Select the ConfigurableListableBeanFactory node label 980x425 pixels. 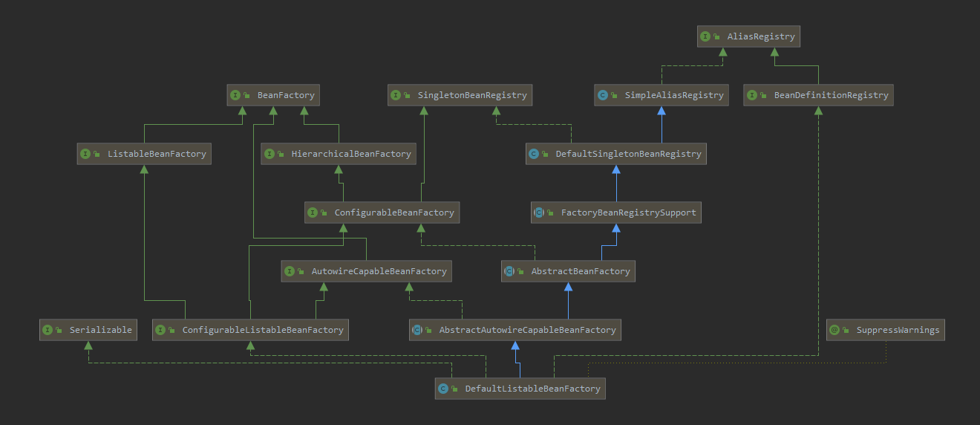(263, 330)
